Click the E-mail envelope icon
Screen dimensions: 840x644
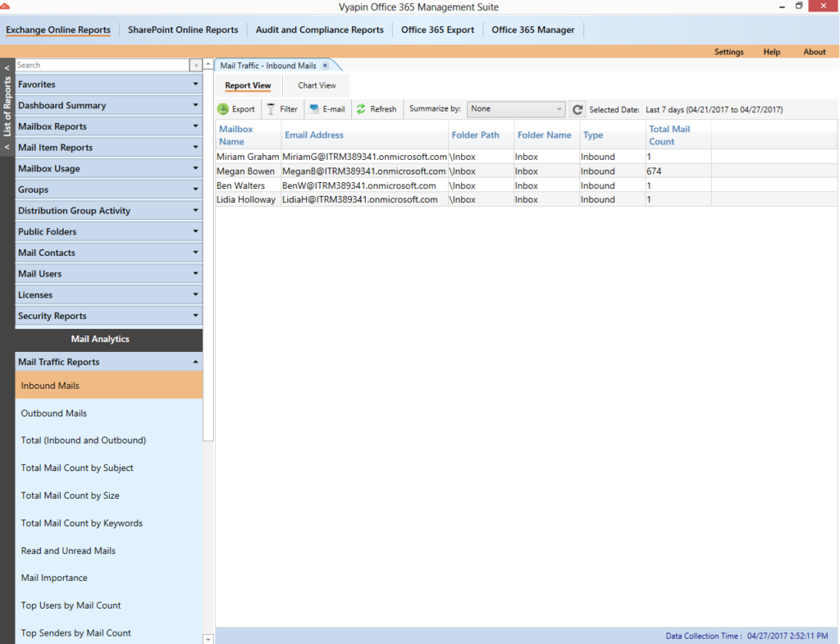coord(314,109)
